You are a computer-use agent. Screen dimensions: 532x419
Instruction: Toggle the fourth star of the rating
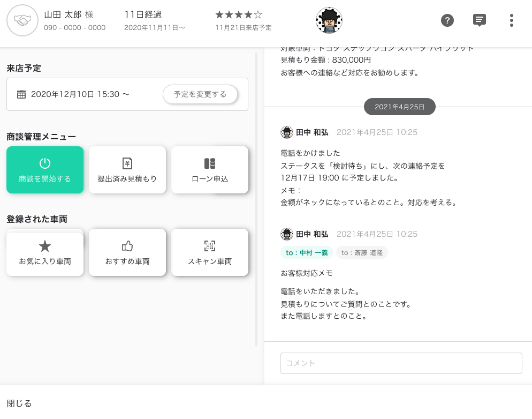pos(249,14)
